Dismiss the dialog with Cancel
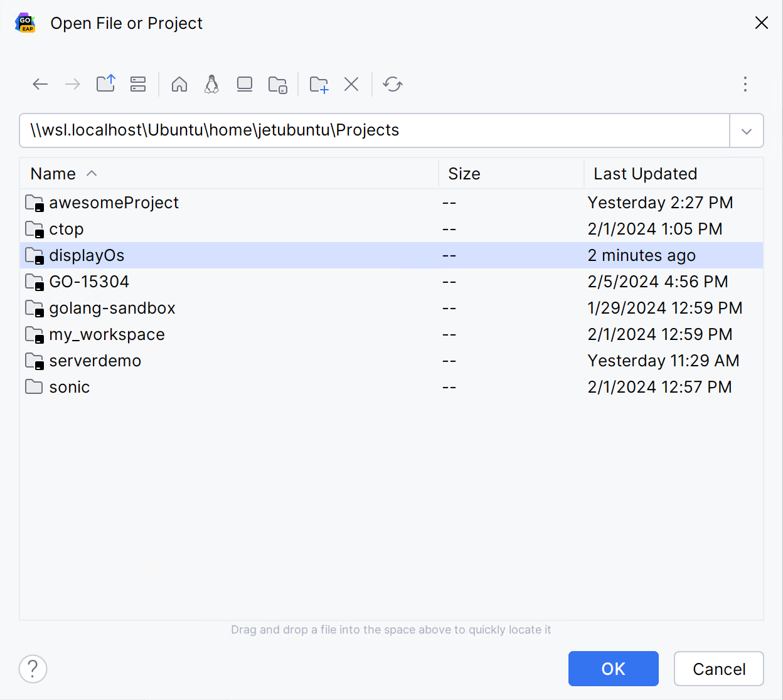This screenshot has height=700, width=783. pyautogui.click(x=718, y=669)
